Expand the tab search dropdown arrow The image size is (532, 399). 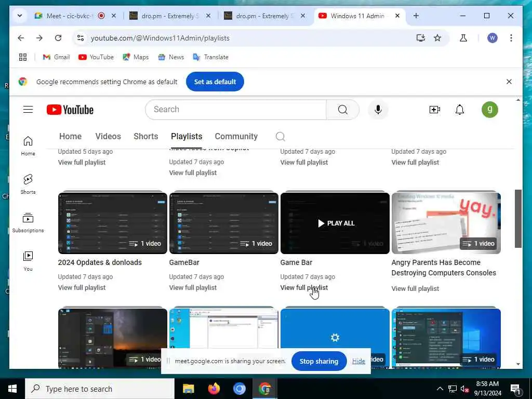20,16
